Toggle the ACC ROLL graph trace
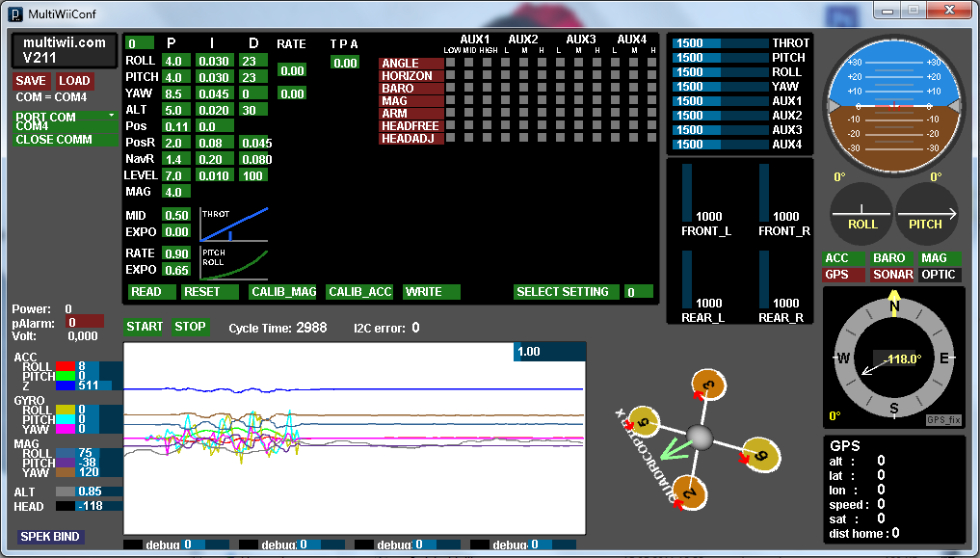The width and height of the screenshot is (980, 558). click(x=65, y=366)
